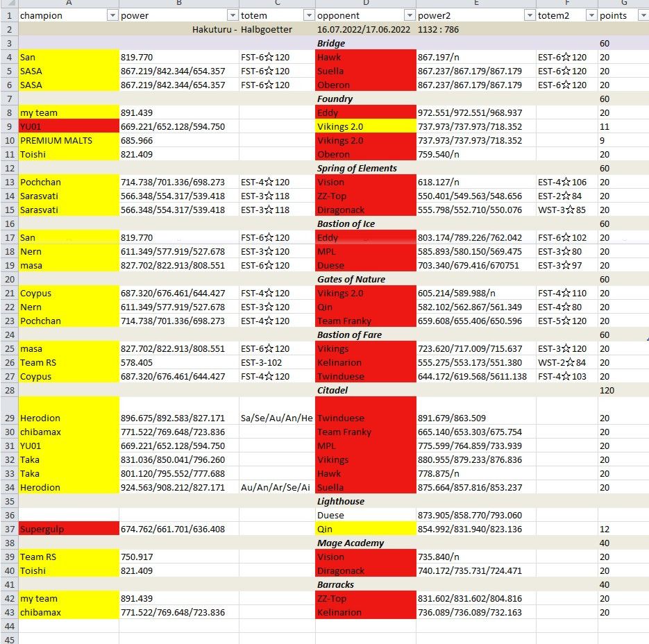This screenshot has width=649, height=644.
Task: Select row header 37
Action: 9,529
